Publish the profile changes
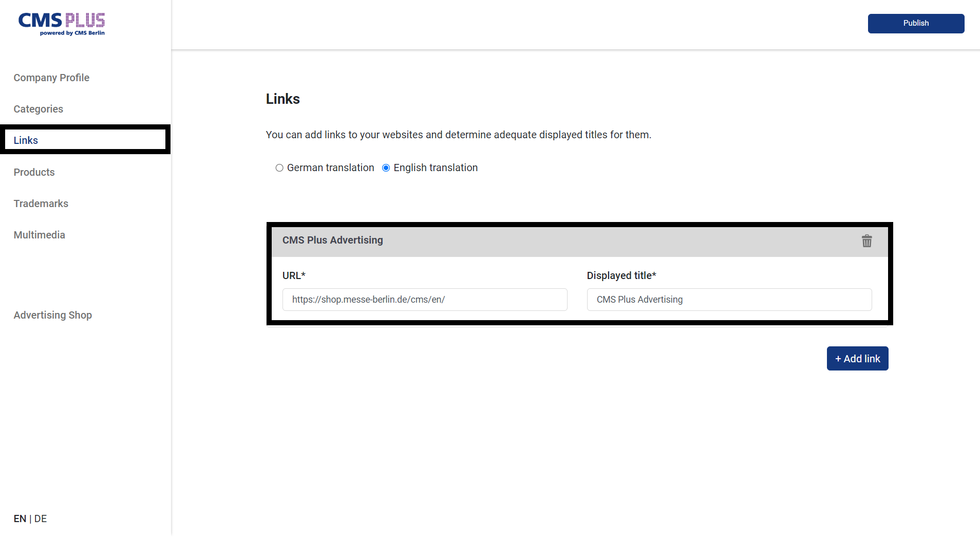The image size is (980, 537). pos(916,24)
